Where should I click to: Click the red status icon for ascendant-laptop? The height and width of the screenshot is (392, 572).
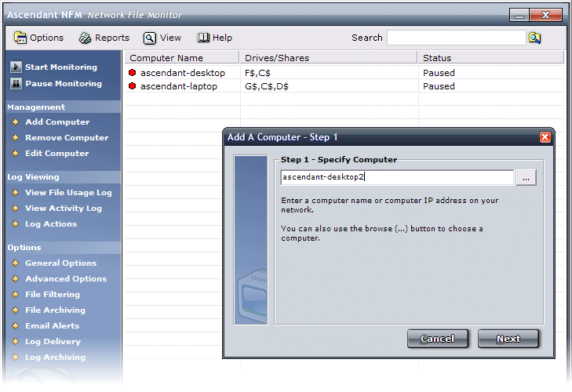(133, 86)
